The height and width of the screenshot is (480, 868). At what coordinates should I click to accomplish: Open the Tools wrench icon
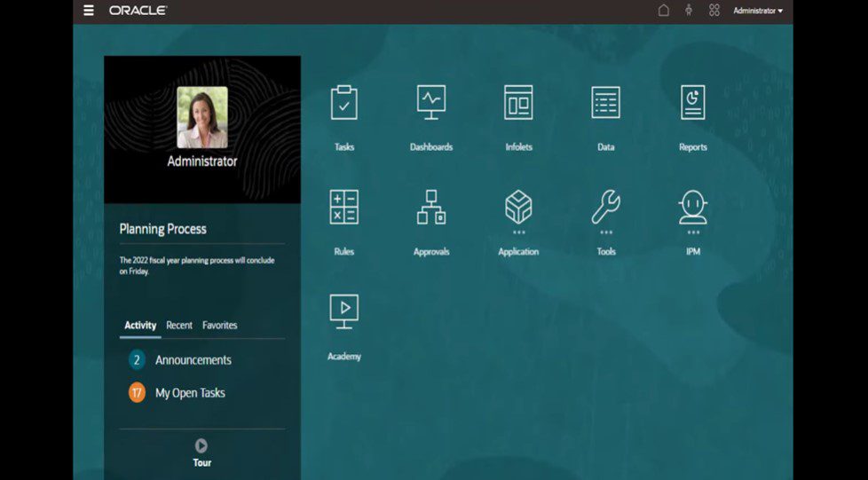pyautogui.click(x=605, y=207)
